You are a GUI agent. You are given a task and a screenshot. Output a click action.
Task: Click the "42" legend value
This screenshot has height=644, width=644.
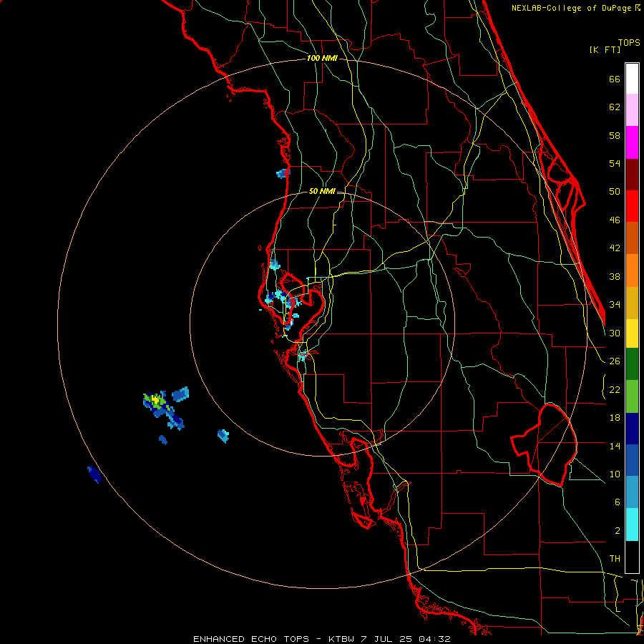tap(615, 248)
